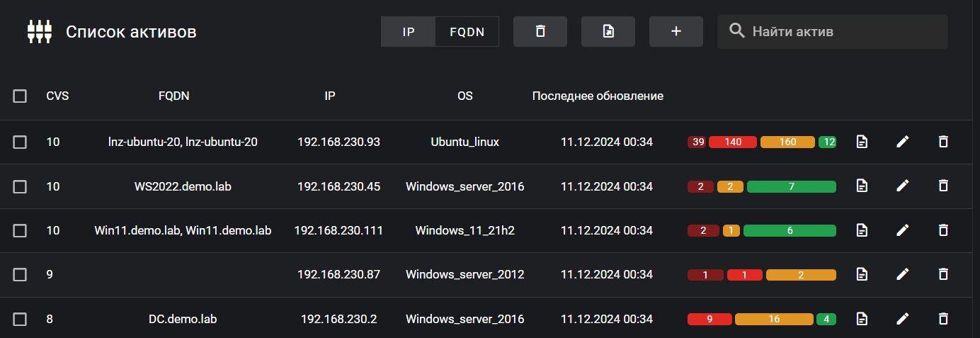Select the DC.demo.lab row checkbox

tap(20, 319)
